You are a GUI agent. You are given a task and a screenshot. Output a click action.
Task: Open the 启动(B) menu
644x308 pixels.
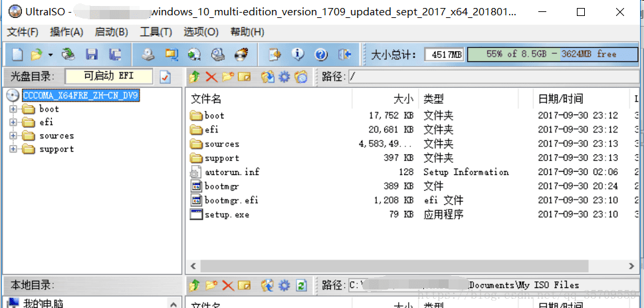[x=111, y=32]
